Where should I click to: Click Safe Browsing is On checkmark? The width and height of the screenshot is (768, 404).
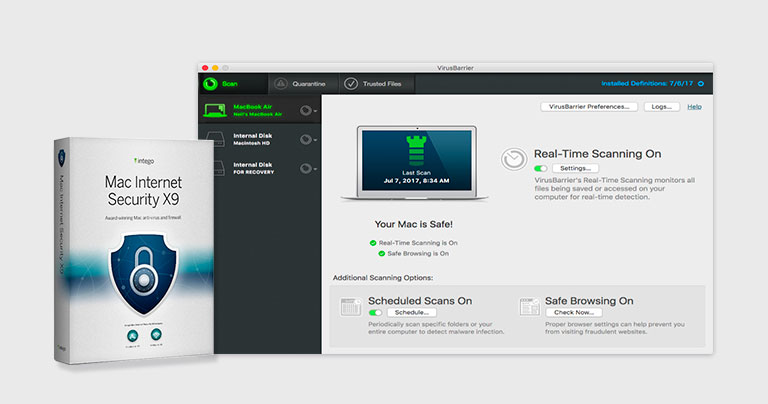(x=382, y=254)
